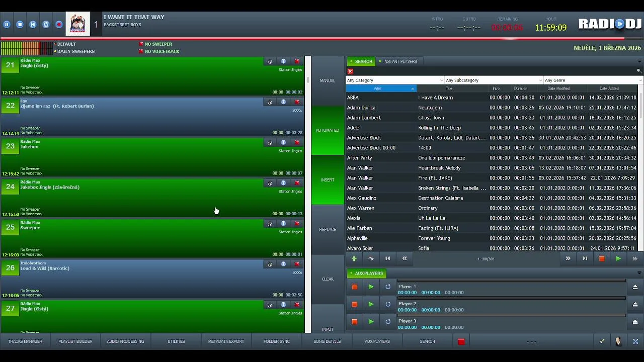Click Aux Player 2 progress bar
The height and width of the screenshot is (362, 644).
point(512,298)
